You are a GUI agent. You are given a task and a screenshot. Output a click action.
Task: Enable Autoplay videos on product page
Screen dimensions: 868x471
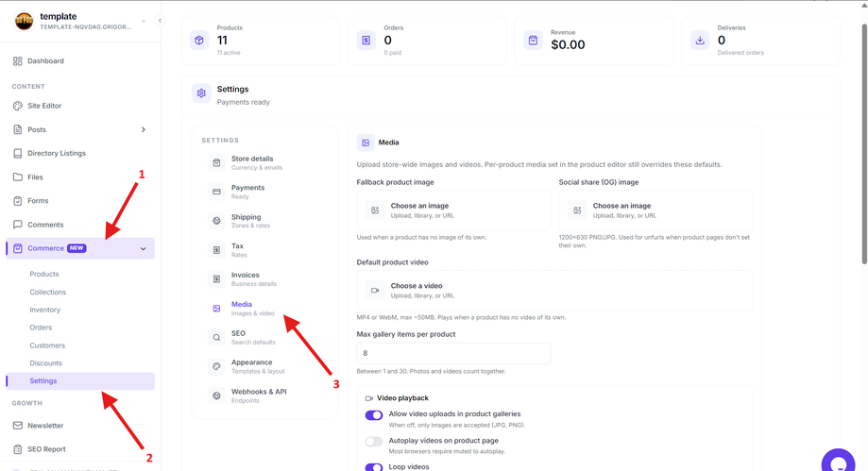374,442
